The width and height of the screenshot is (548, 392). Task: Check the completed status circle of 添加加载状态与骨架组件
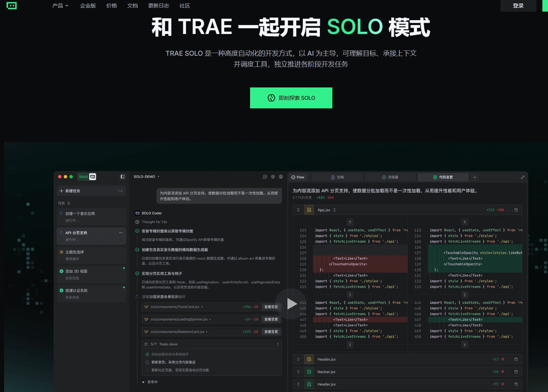pos(147,354)
